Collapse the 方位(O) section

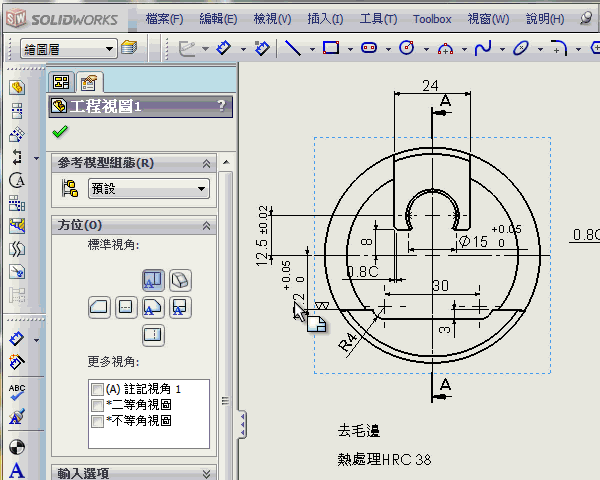[207, 225]
